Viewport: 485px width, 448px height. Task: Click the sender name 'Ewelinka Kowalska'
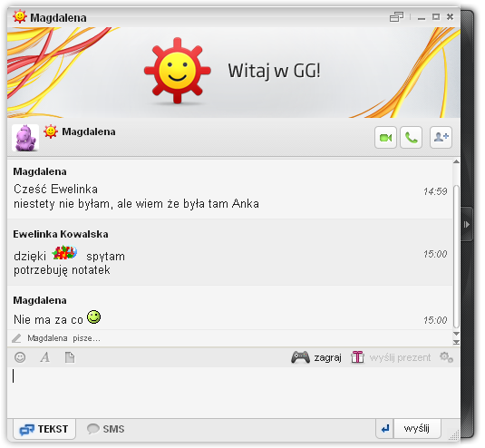pos(61,234)
